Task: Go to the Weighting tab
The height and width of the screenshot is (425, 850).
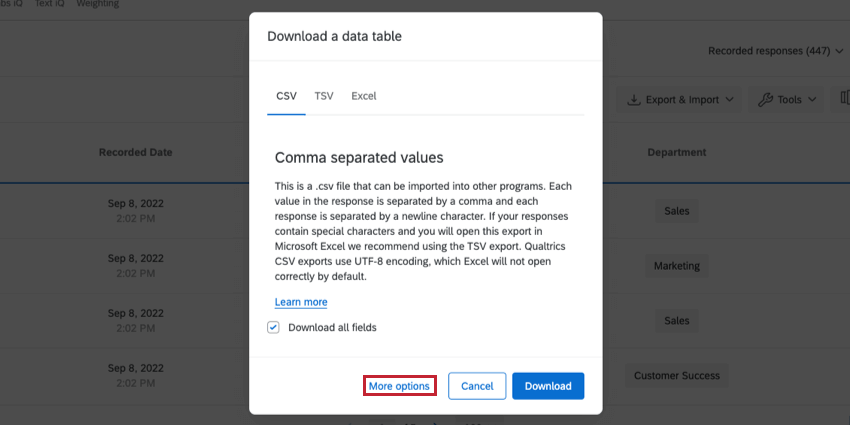Action: 98,4
